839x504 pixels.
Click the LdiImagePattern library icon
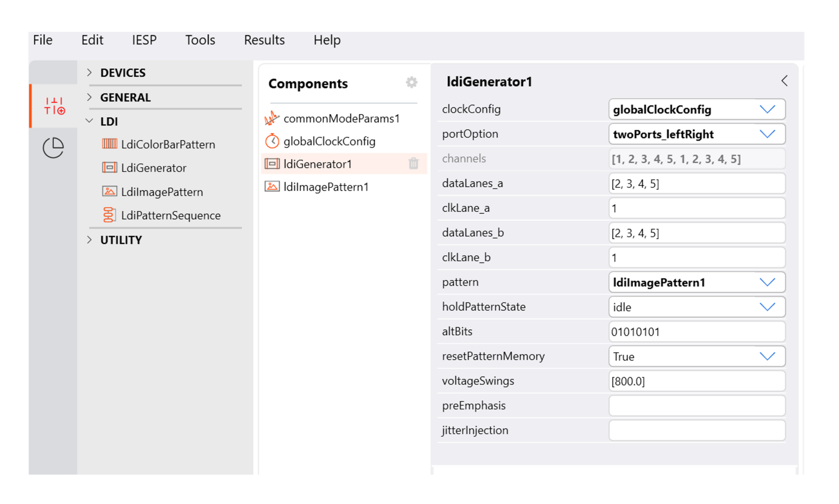click(x=109, y=191)
